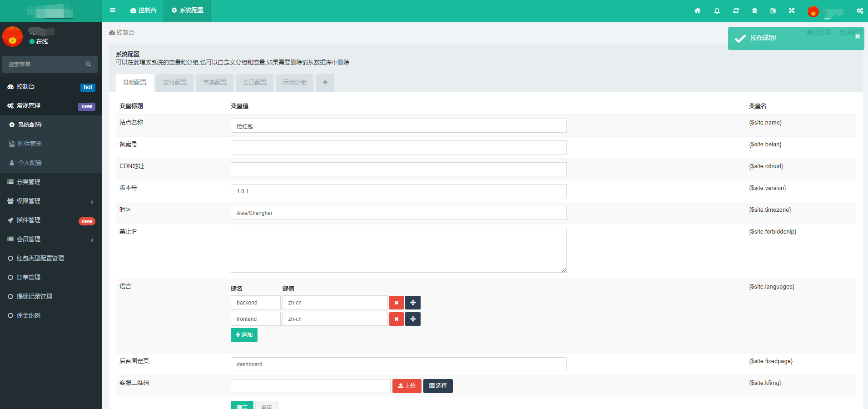868x409 pixels.
Task: Switch to the 支付配置 tab
Action: (x=175, y=83)
